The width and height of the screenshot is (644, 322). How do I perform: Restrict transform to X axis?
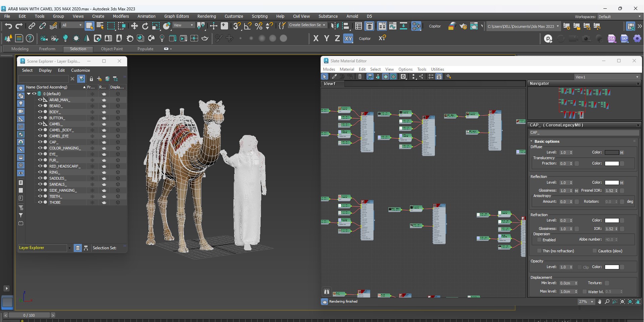click(316, 39)
